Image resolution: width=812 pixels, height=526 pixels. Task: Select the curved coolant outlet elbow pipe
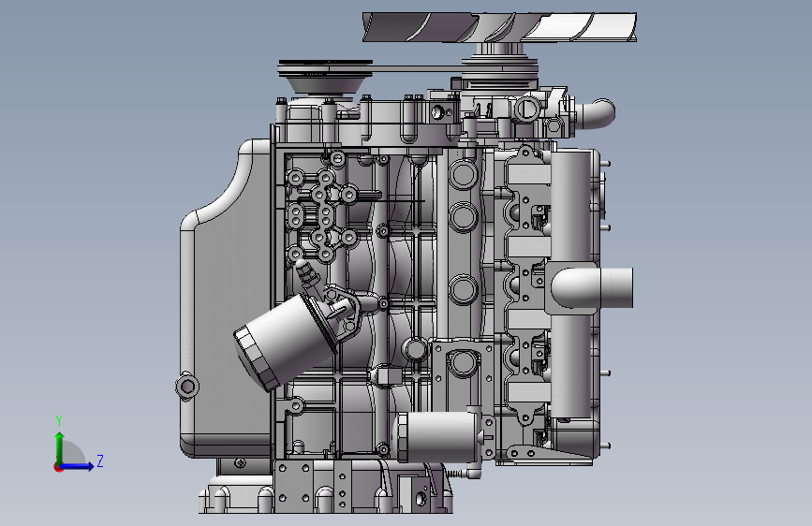(x=596, y=115)
